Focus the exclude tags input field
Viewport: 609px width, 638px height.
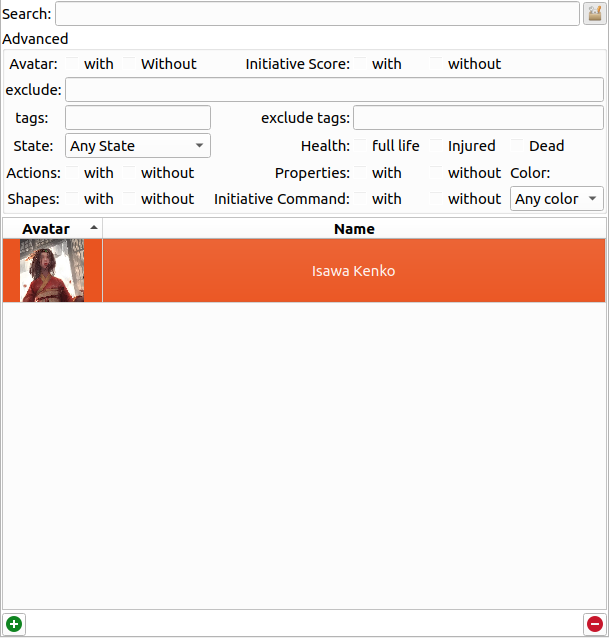[478, 118]
